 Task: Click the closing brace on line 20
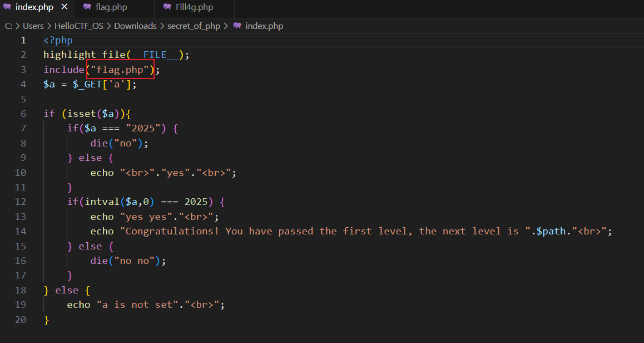[46, 320]
